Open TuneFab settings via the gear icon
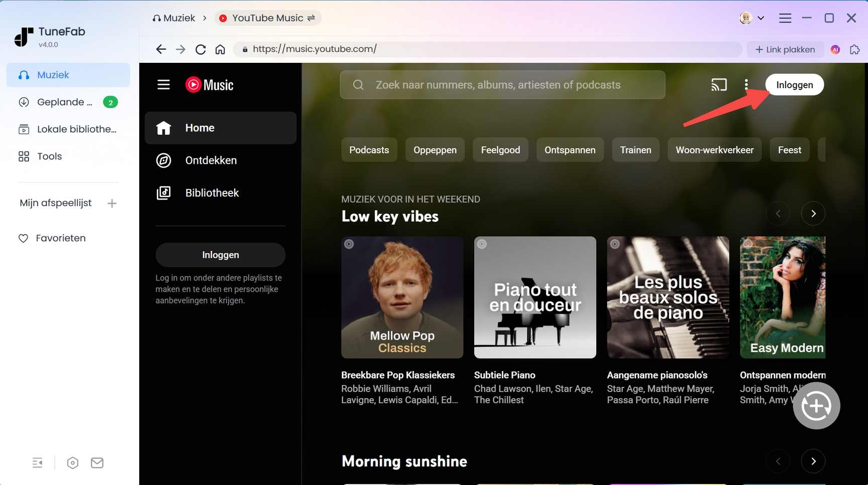The width and height of the screenshot is (868, 485). 72,462
